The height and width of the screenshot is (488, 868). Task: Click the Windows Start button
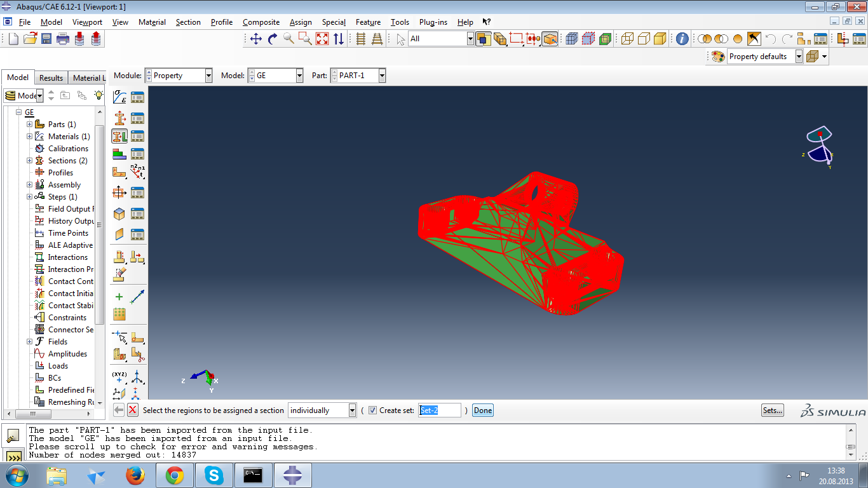(x=17, y=475)
